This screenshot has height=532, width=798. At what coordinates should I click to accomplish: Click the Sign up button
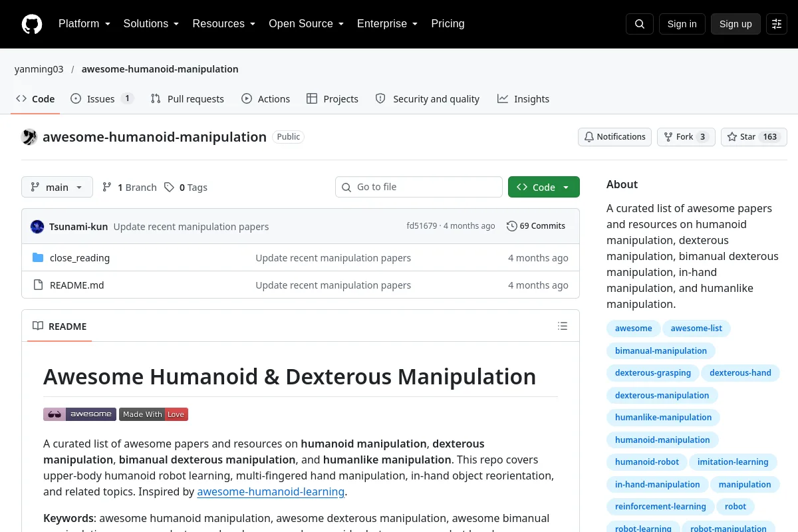click(735, 24)
